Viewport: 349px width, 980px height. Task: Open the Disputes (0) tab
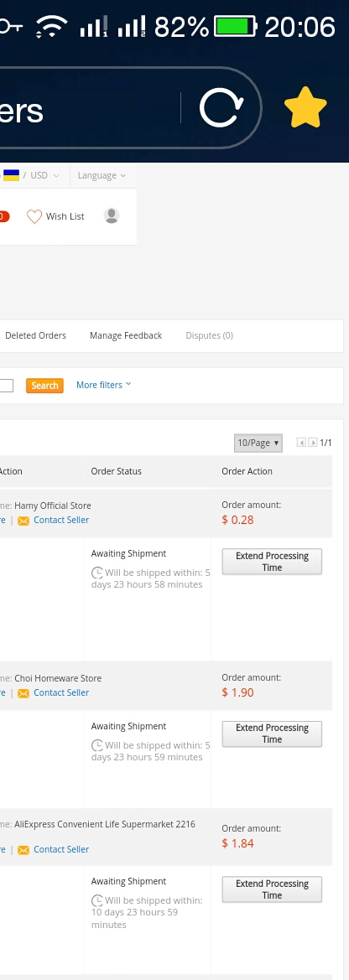pyautogui.click(x=210, y=335)
